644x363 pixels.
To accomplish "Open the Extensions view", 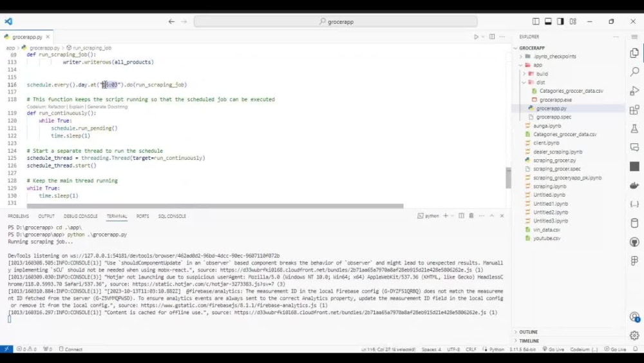I will coord(634,110).
